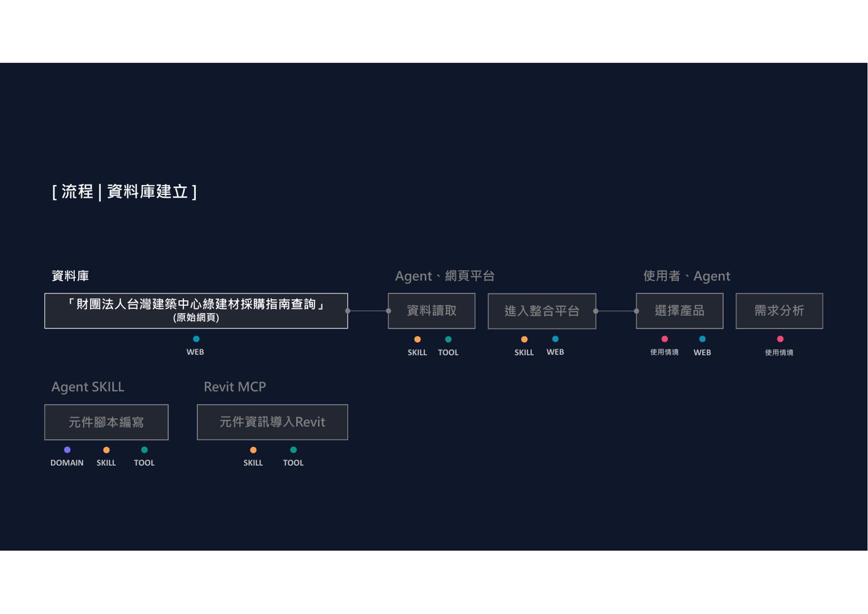Click the 資料庫 section heading
This screenshot has height=614, width=868.
(70, 276)
